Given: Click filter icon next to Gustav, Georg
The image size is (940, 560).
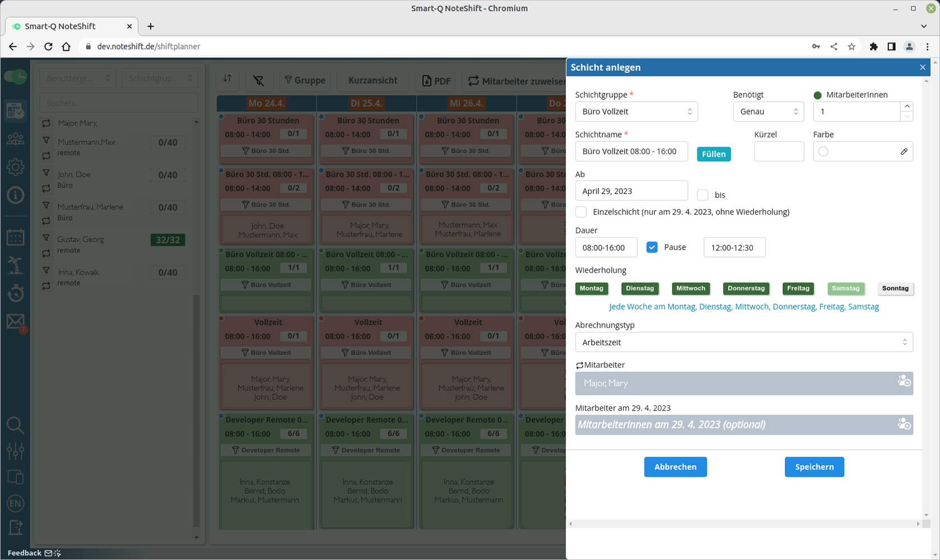Looking at the screenshot, I should point(46,238).
